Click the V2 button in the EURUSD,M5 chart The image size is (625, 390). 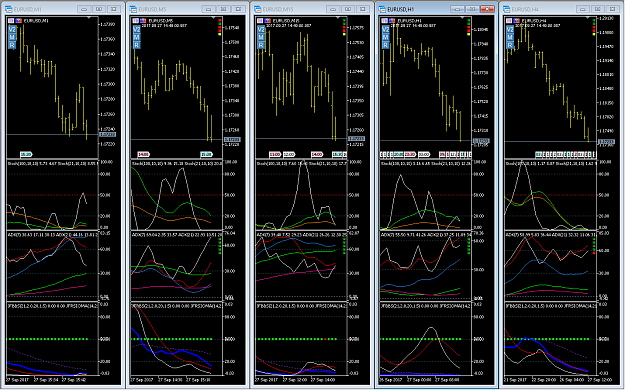137,30
